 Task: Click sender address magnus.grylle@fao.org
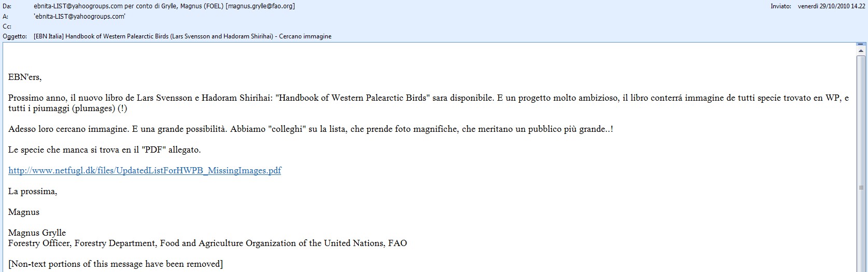point(260,6)
